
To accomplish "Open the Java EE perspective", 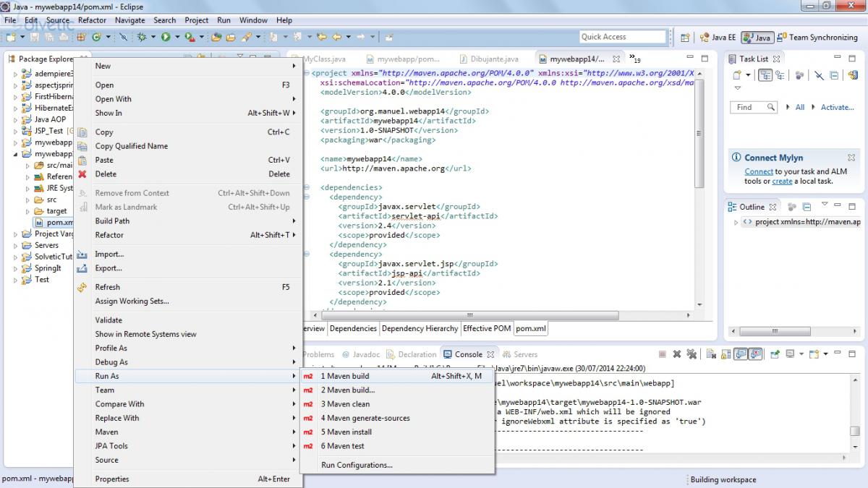I will pos(718,37).
